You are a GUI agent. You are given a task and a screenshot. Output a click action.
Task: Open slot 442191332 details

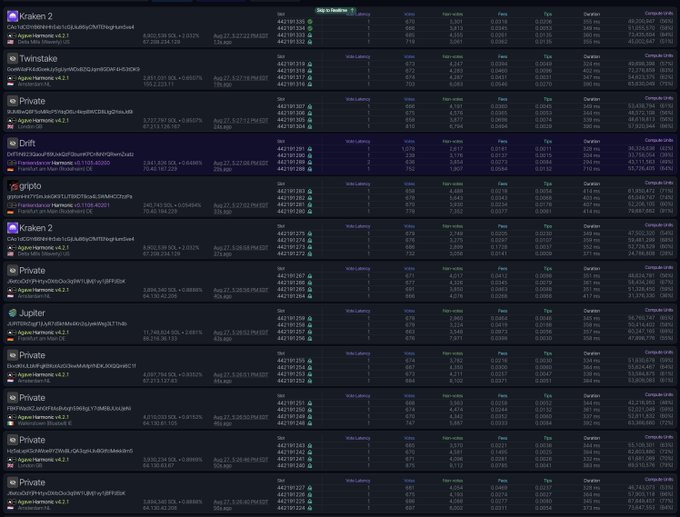point(291,42)
